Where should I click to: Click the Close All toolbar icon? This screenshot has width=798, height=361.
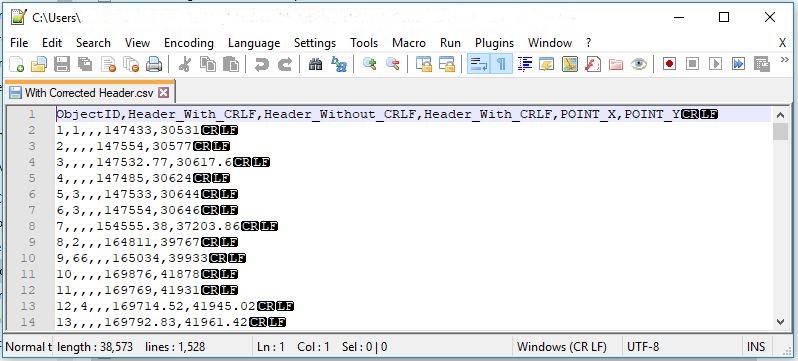point(131,64)
